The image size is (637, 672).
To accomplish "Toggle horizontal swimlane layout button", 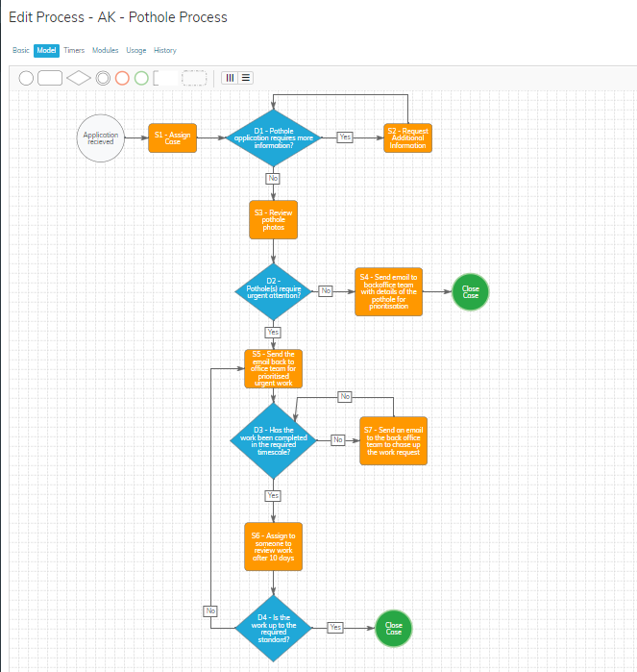I will tap(246, 78).
